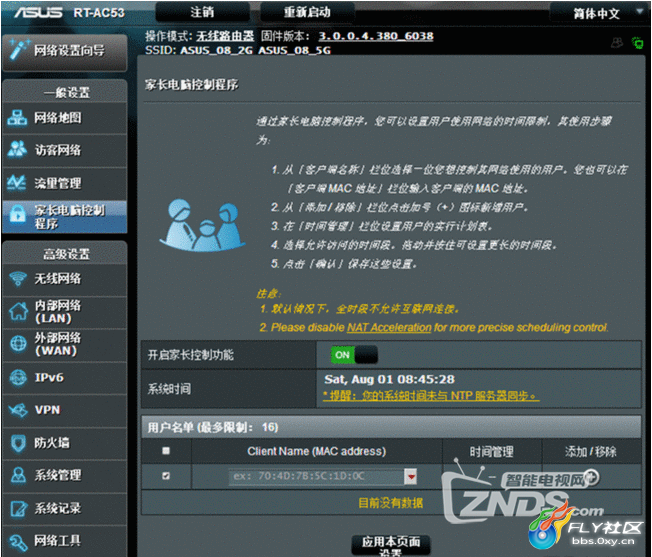Click the WAN globe icon
The width and height of the screenshot is (652, 557).
[x=18, y=344]
